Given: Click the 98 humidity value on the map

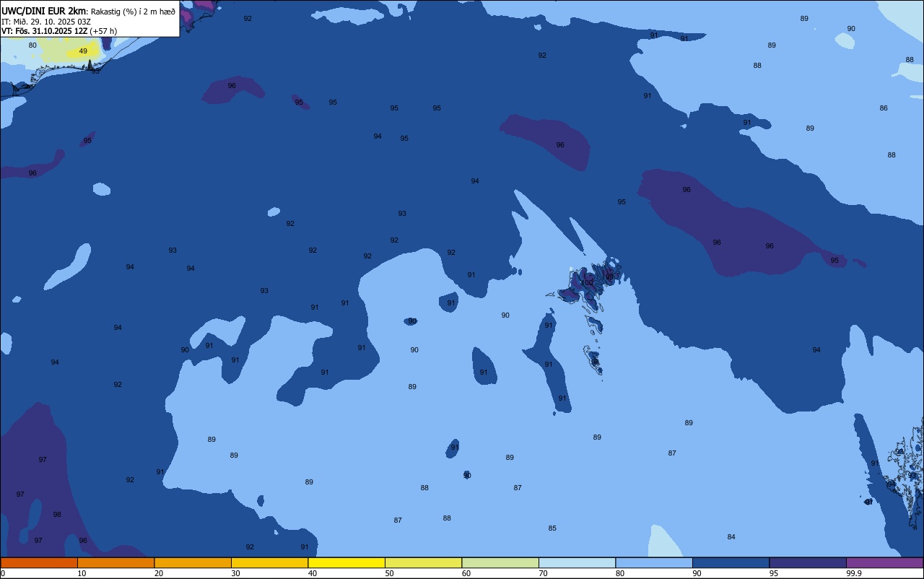Looking at the screenshot, I should pos(57,514).
